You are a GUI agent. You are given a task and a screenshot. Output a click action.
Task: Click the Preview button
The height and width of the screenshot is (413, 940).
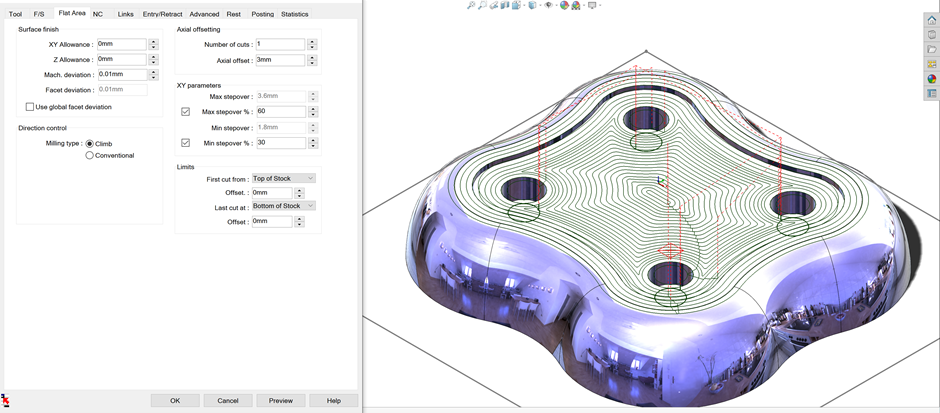(x=280, y=400)
